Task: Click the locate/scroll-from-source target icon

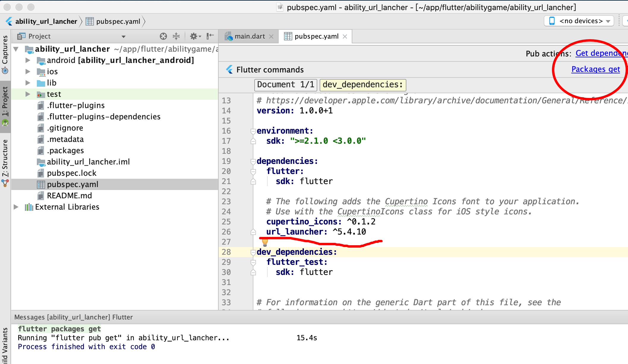Action: coord(163,36)
